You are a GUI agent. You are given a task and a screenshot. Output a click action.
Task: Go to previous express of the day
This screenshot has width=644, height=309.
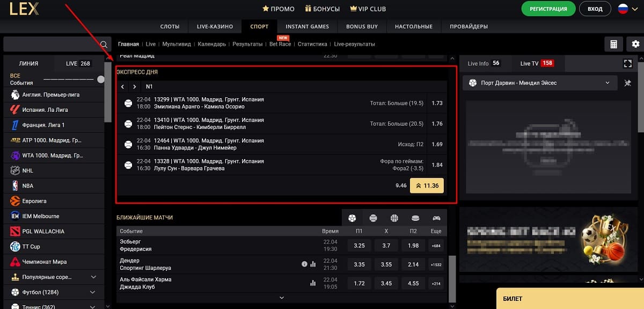122,87
